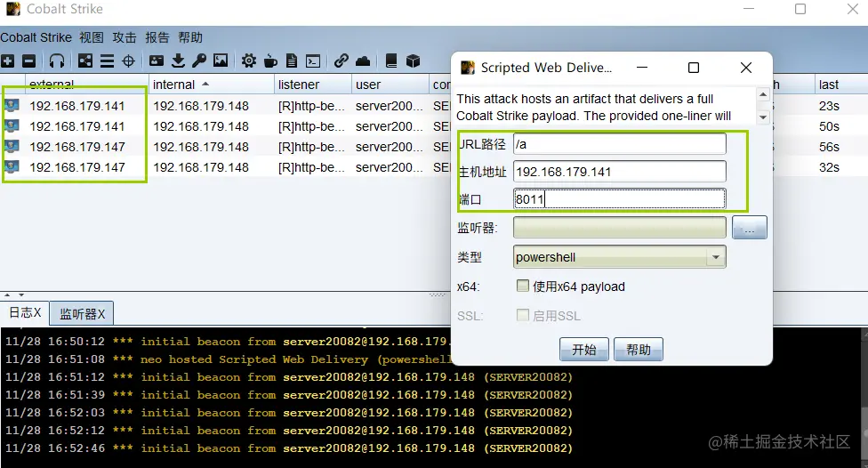The image size is (868, 468).
Task: Open the 报告 menu
Action: click(157, 37)
